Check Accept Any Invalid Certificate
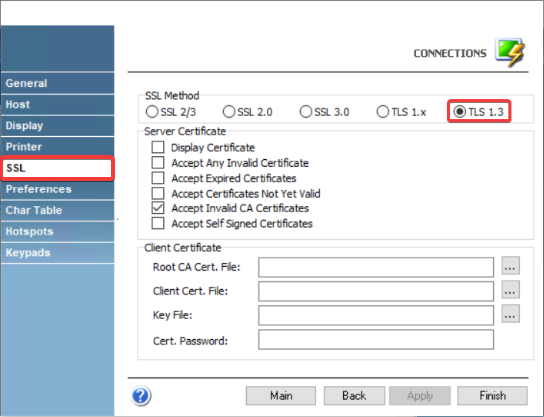The height and width of the screenshot is (417, 544). point(158,162)
